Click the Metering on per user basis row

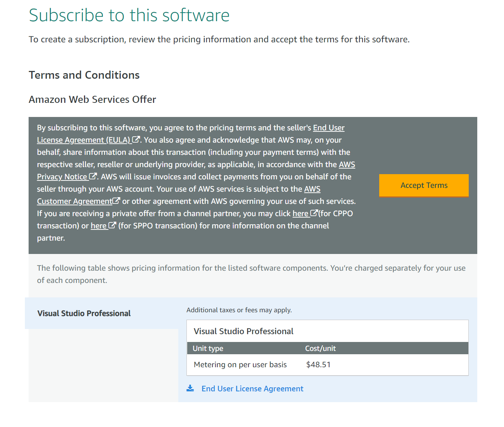[240, 365]
